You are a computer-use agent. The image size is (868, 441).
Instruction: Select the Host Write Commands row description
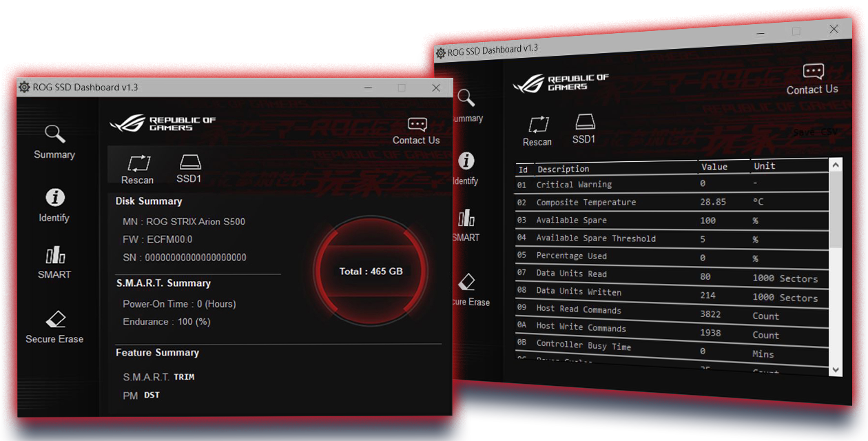click(581, 328)
